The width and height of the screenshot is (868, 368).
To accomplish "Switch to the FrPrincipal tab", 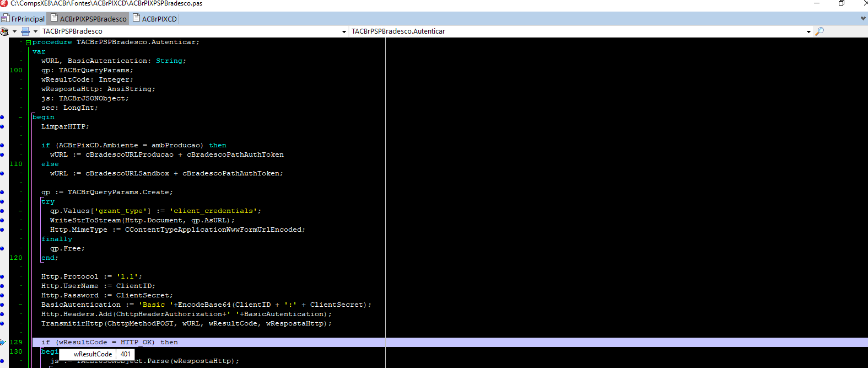I will coord(23,19).
